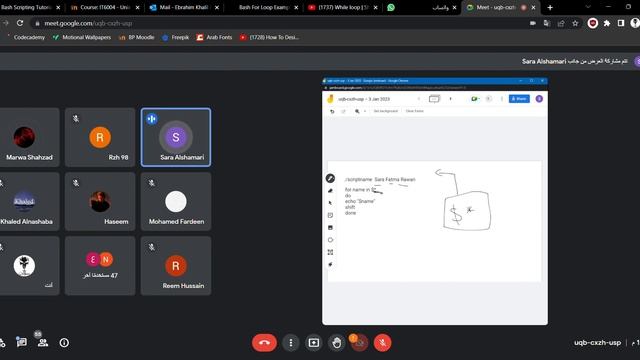Open the Chrome extensions puzzle icon
Screen dimensions: 640x360
(607, 23)
